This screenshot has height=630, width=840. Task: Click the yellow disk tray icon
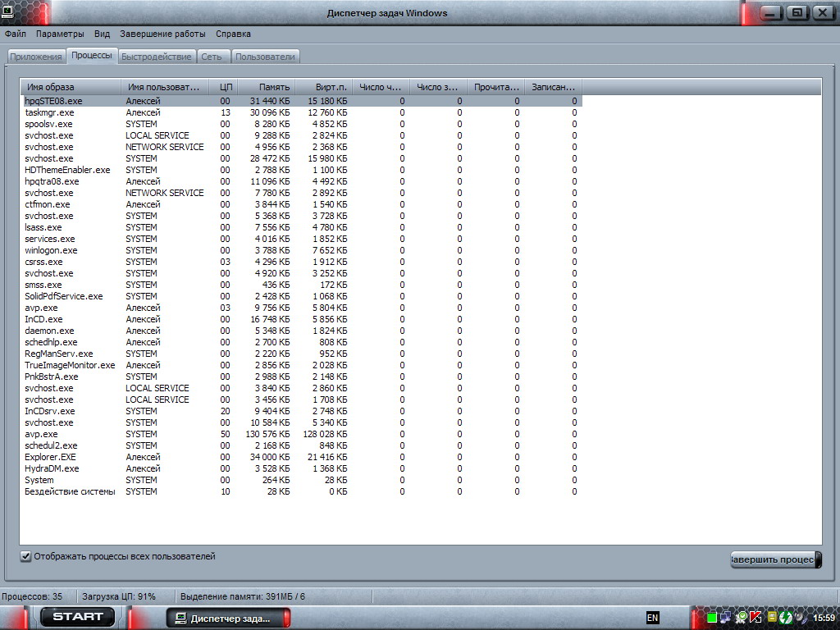click(x=771, y=617)
